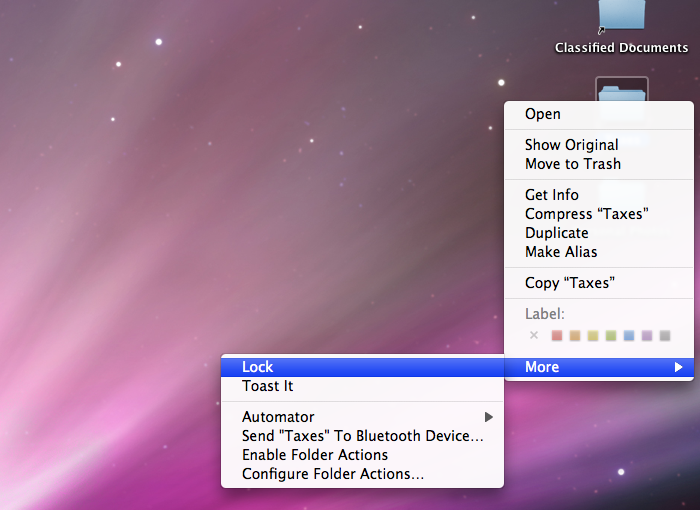This screenshot has height=510, width=700.
Task: Click the Classified Documents folder icon
Action: 621,15
